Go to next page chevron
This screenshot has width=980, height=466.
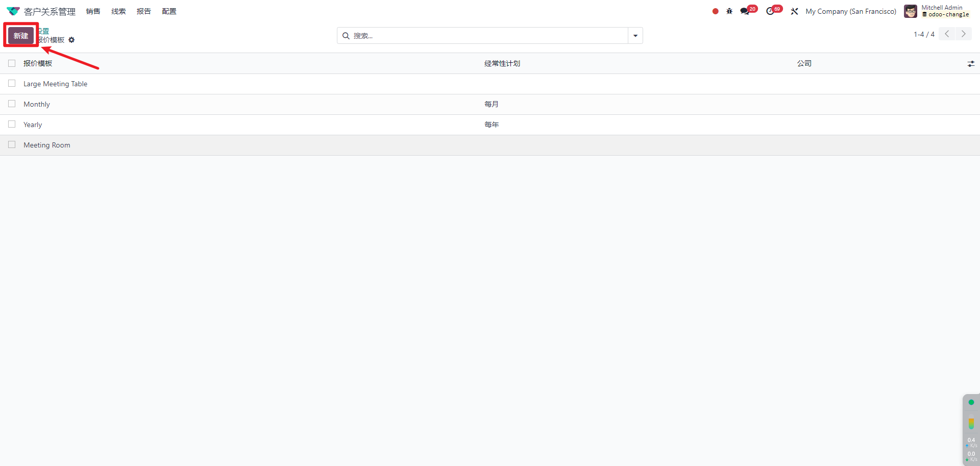963,34
